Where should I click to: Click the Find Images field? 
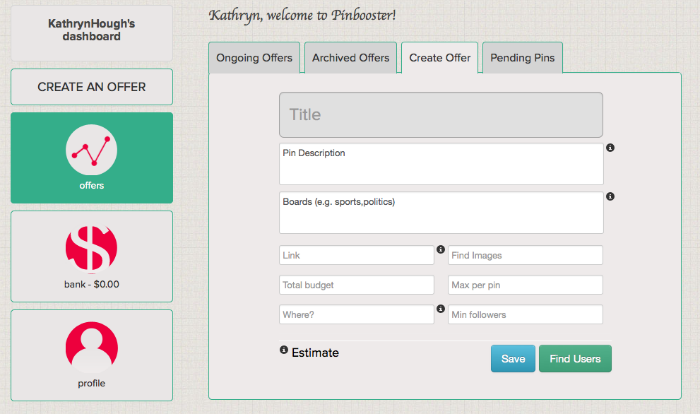click(x=525, y=255)
